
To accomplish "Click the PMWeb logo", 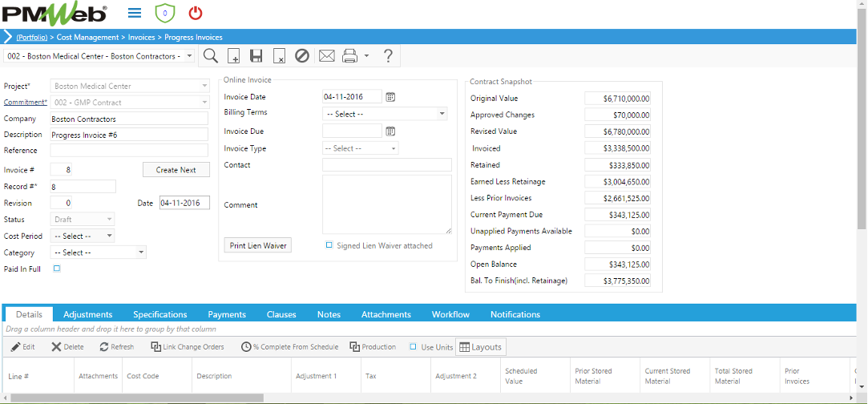I will point(55,14).
